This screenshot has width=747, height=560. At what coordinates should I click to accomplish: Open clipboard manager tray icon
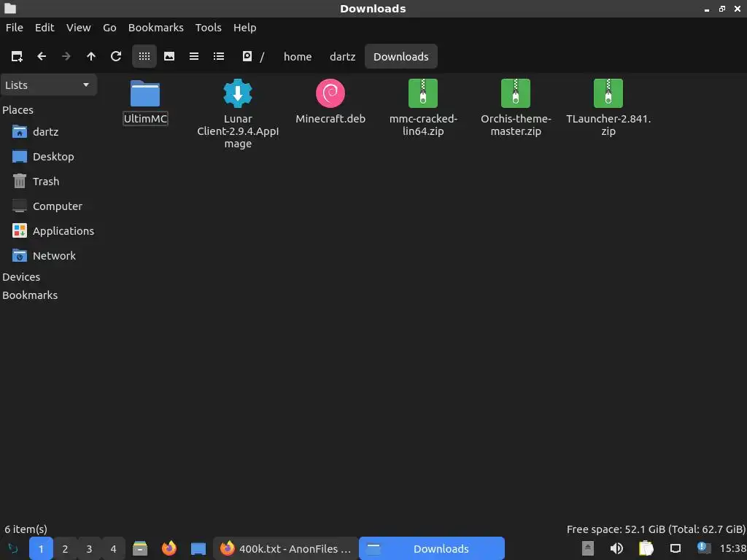tap(646, 549)
